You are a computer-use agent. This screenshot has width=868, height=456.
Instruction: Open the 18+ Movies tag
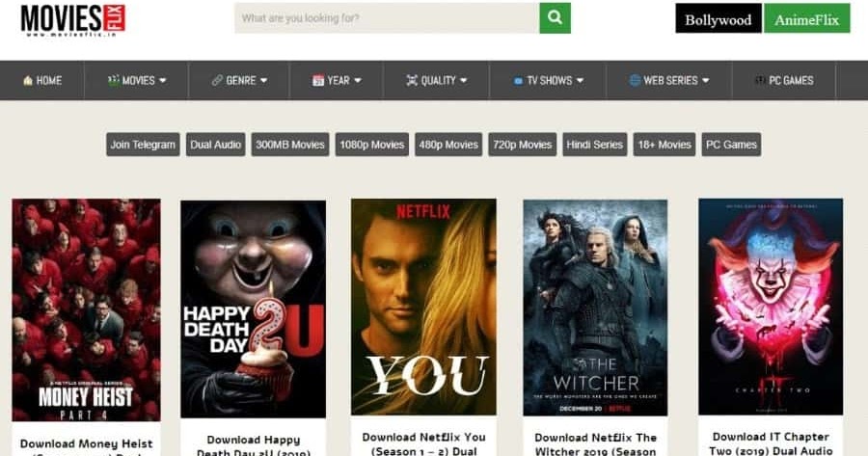pyautogui.click(x=665, y=145)
